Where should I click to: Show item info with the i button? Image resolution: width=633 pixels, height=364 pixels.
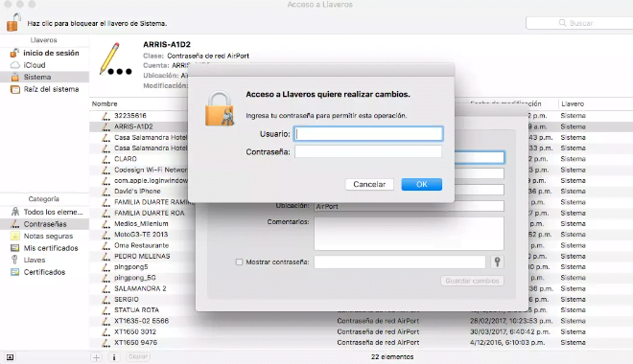click(x=114, y=357)
